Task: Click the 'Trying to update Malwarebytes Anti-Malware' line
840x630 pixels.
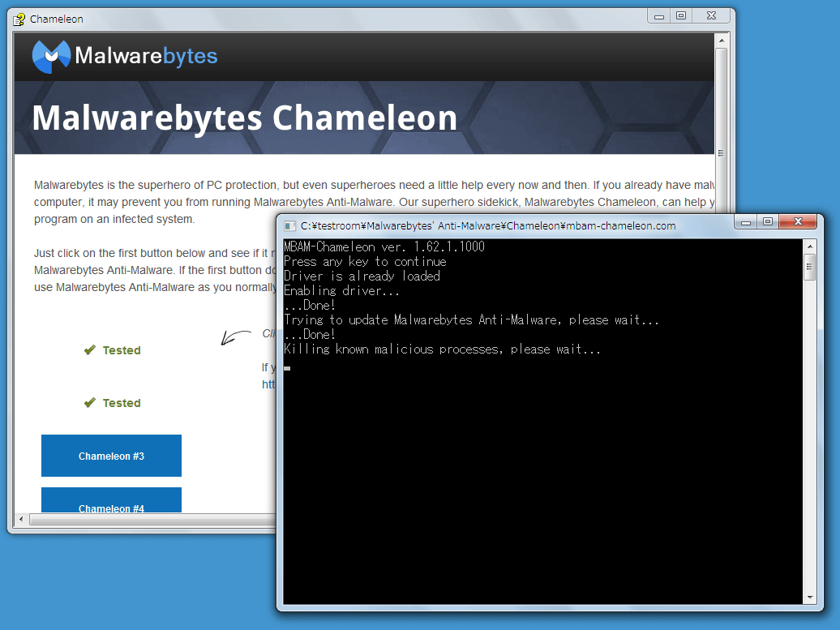Action: [x=471, y=319]
